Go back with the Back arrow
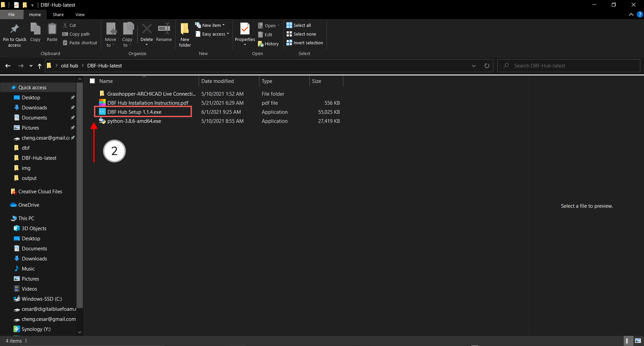 pyautogui.click(x=8, y=66)
